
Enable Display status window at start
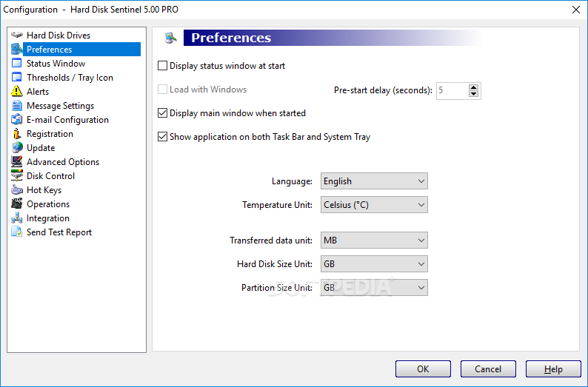tap(162, 66)
